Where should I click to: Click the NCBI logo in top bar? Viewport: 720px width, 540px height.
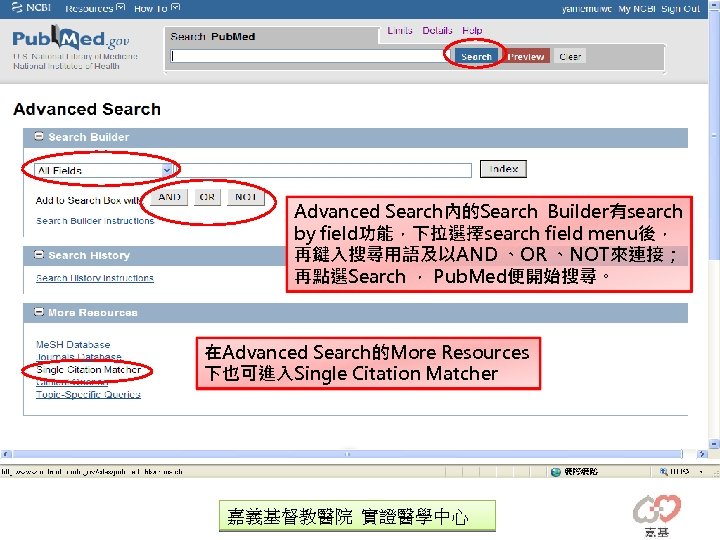click(31, 7)
